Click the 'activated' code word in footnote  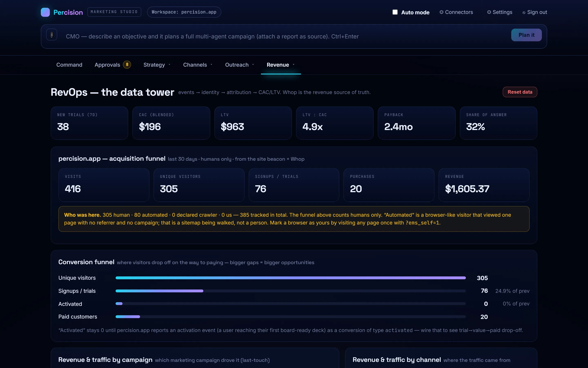[399, 330]
